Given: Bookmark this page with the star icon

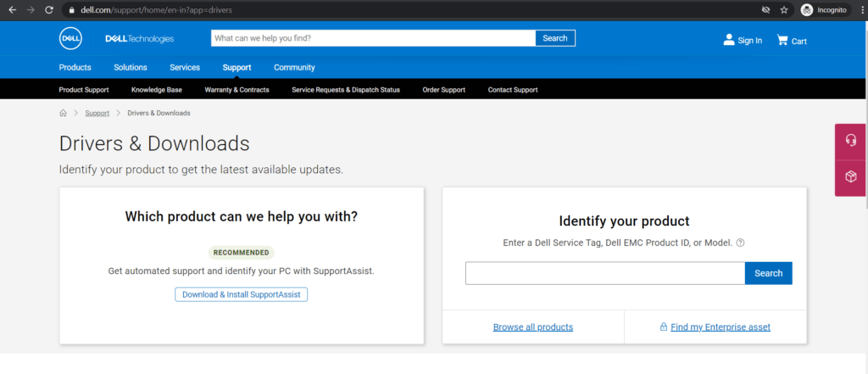Looking at the screenshot, I should coord(784,10).
